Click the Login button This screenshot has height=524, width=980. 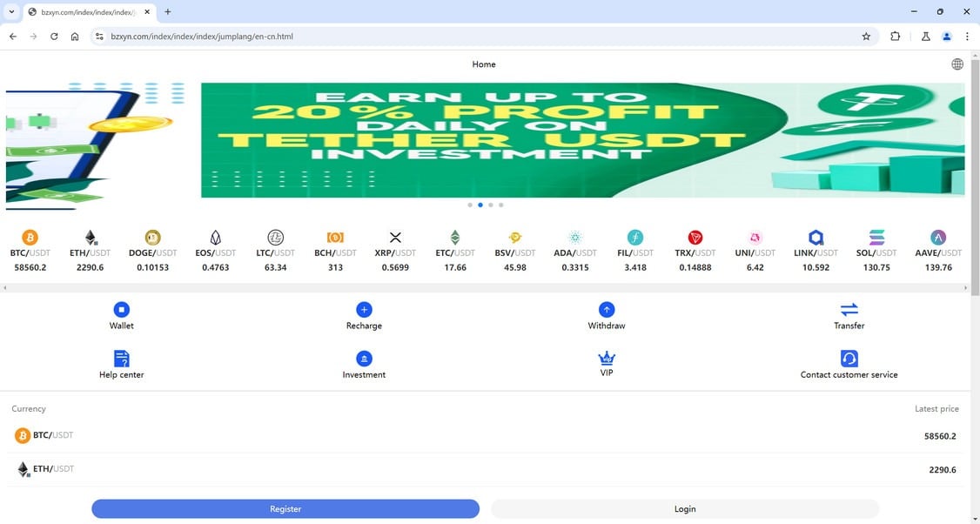685,509
